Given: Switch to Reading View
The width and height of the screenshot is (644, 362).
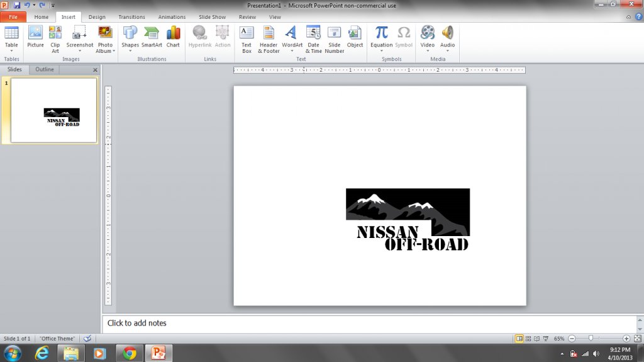Looking at the screenshot, I should pos(537,339).
